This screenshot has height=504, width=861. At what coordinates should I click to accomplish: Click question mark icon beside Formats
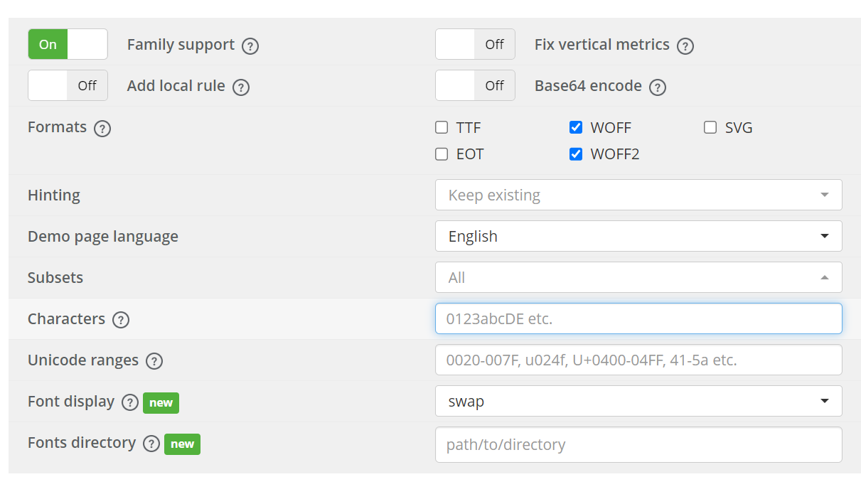[102, 129]
